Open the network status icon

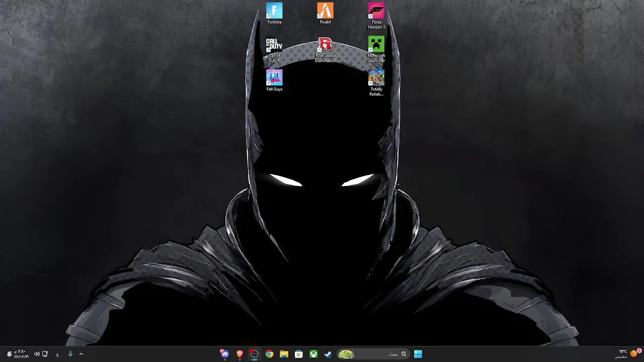tap(45, 354)
